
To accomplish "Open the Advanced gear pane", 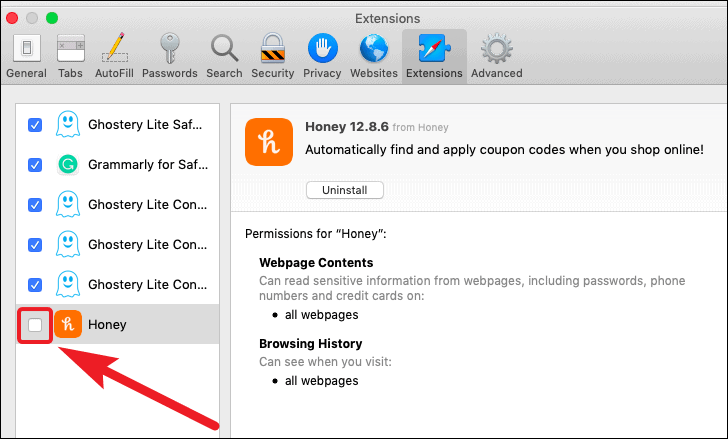I will (x=497, y=56).
